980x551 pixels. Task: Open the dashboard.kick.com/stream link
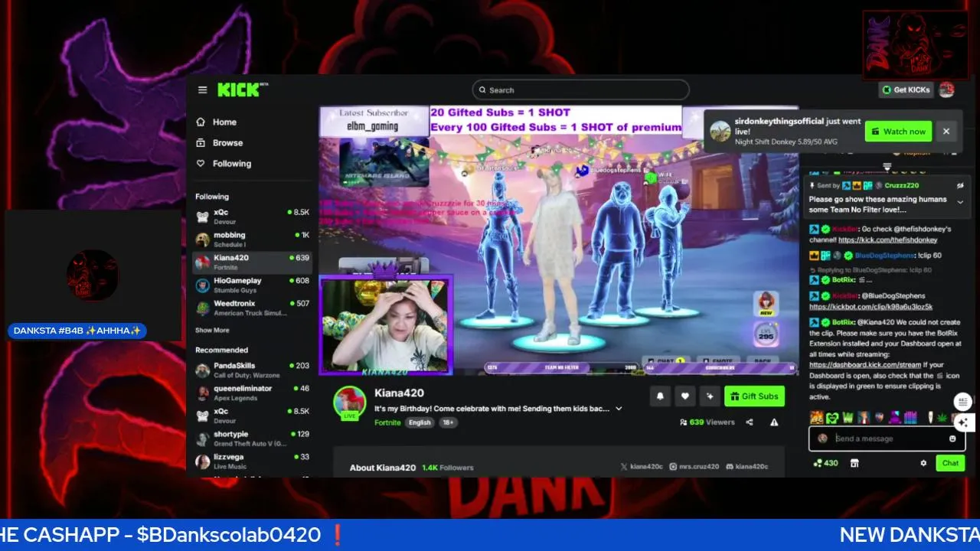coord(865,365)
